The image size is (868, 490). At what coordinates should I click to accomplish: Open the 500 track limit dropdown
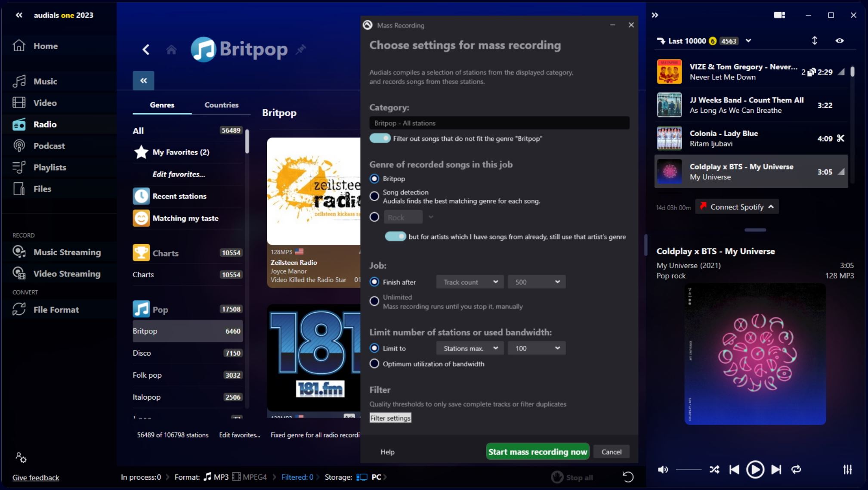click(537, 282)
